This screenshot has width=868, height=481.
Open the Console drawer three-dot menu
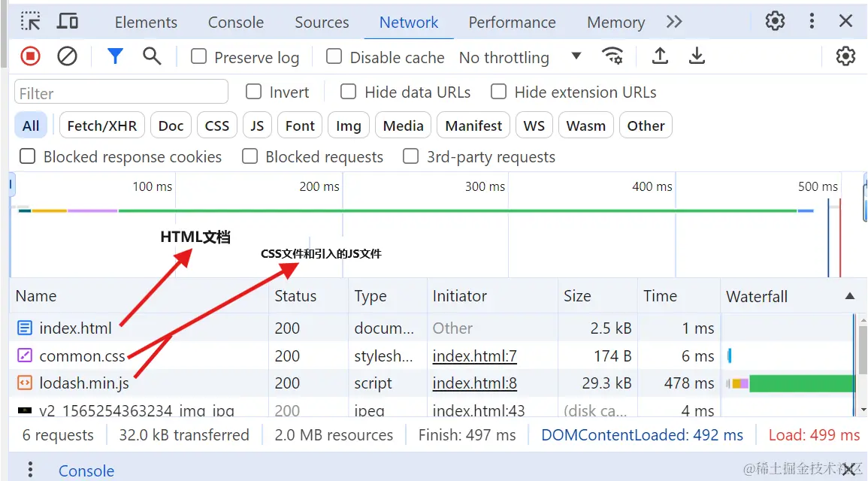31,470
